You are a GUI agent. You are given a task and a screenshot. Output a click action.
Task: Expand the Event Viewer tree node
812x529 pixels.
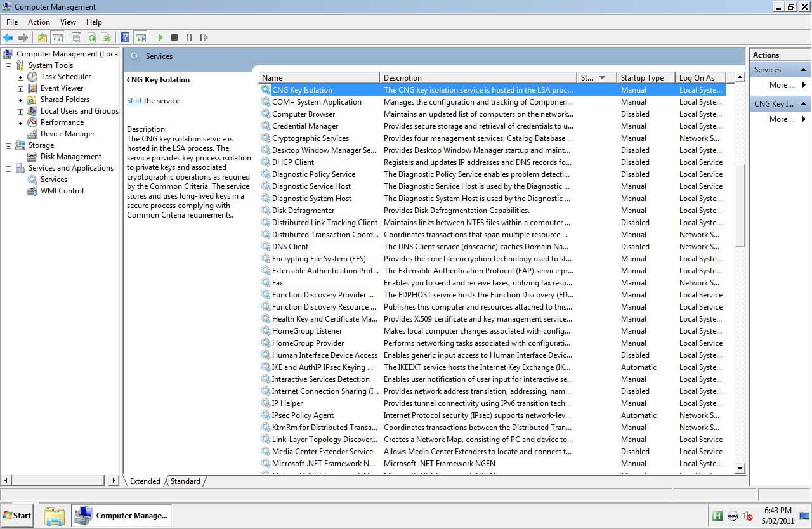20,88
